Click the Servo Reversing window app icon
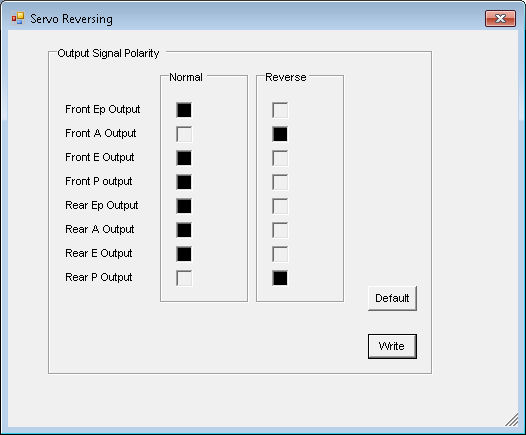The image size is (526, 435). [x=18, y=18]
